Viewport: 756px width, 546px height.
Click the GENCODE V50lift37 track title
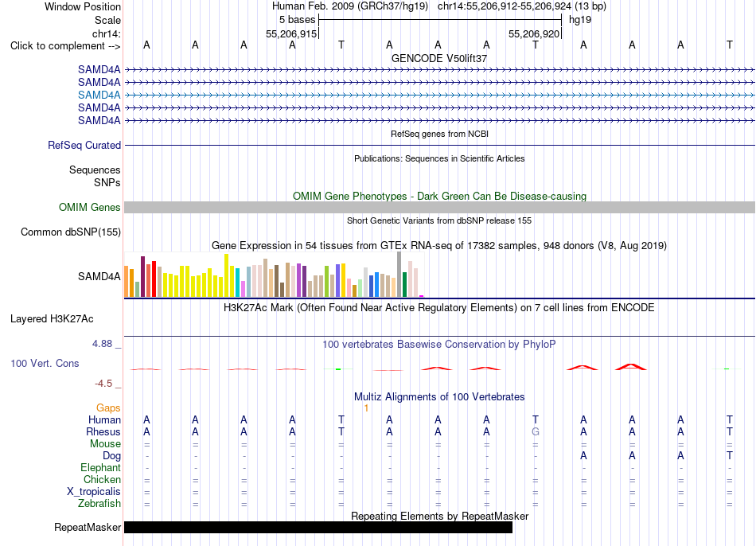439,58
